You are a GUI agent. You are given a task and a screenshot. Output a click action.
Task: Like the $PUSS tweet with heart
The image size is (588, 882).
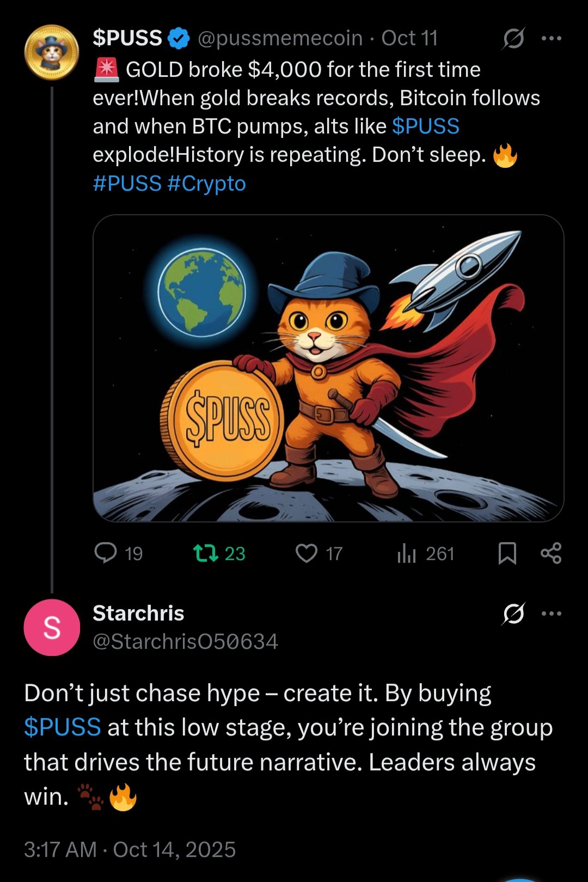[307, 553]
